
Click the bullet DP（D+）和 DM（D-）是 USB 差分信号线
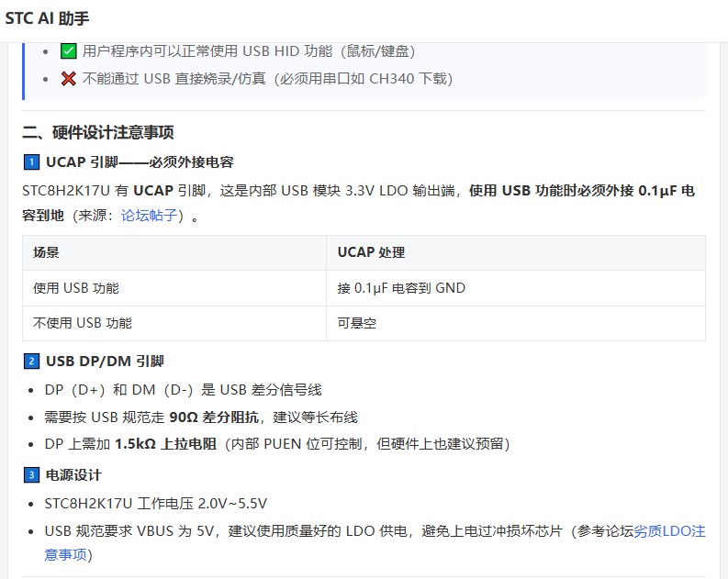click(183, 390)
